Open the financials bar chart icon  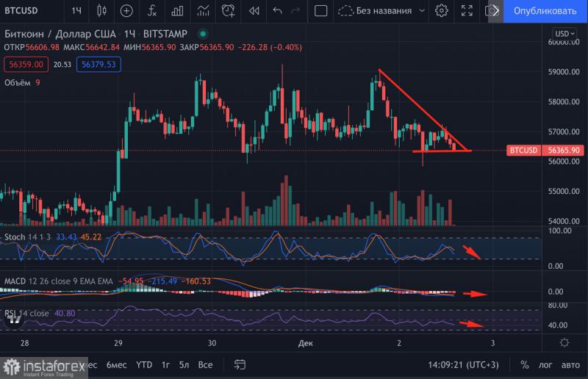click(177, 10)
